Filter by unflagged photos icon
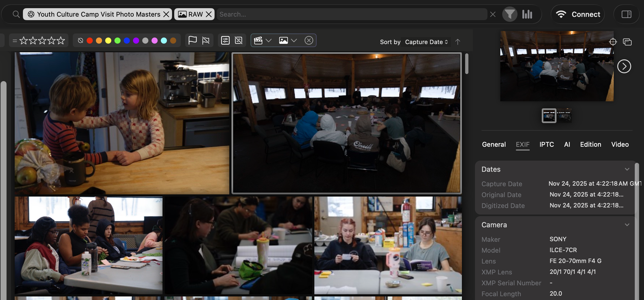The width and height of the screenshot is (644, 300). tap(206, 41)
